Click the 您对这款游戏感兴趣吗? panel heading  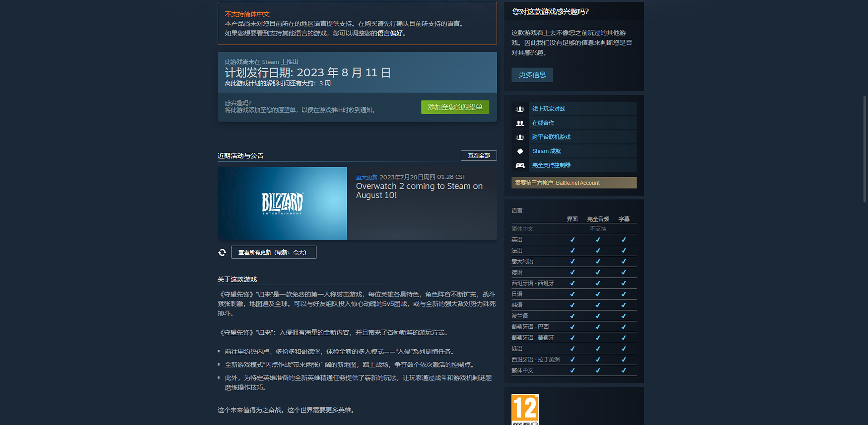coord(551,12)
